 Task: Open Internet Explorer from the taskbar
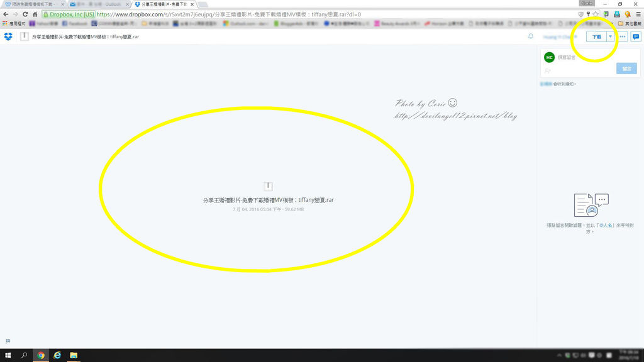coord(57,355)
